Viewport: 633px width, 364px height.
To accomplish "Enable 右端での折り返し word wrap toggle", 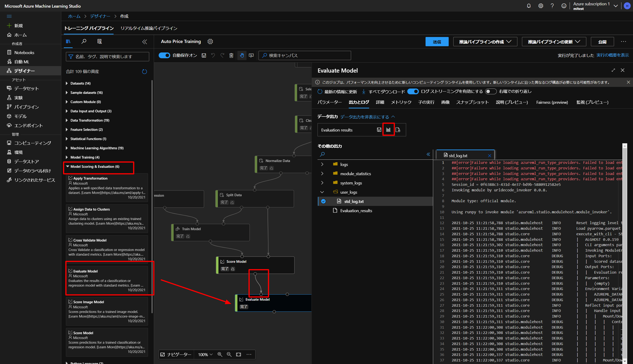I will tap(491, 92).
